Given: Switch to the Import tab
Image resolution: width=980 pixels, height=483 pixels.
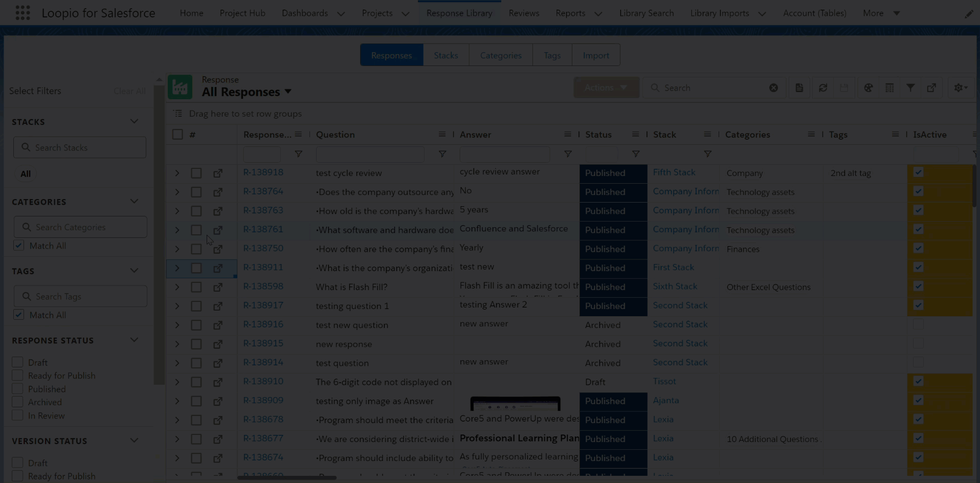Looking at the screenshot, I should pos(596,55).
